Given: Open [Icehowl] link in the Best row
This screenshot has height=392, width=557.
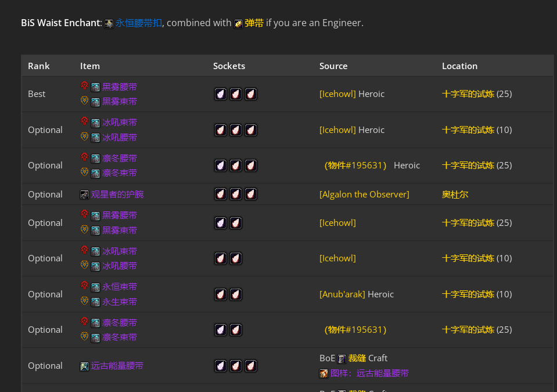Looking at the screenshot, I should (337, 94).
